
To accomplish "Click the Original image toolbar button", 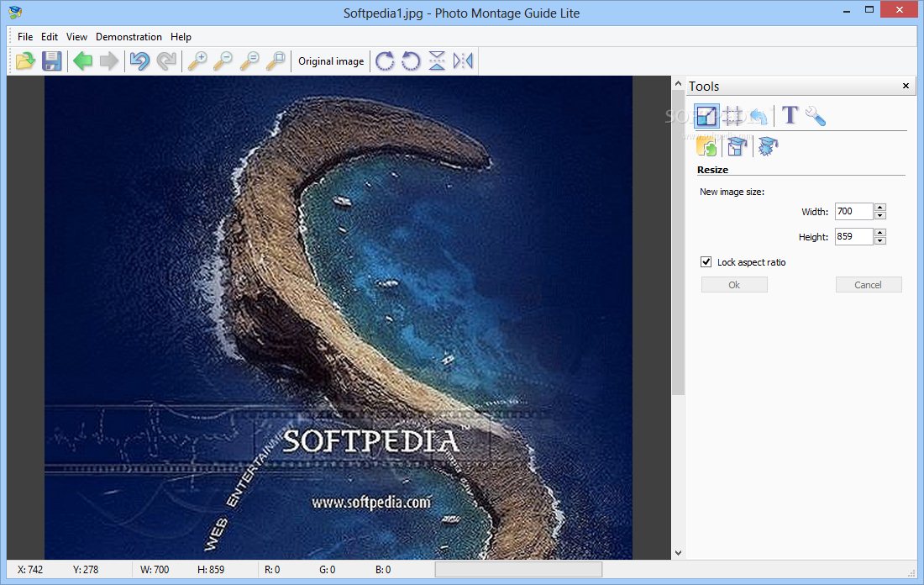I will (331, 61).
